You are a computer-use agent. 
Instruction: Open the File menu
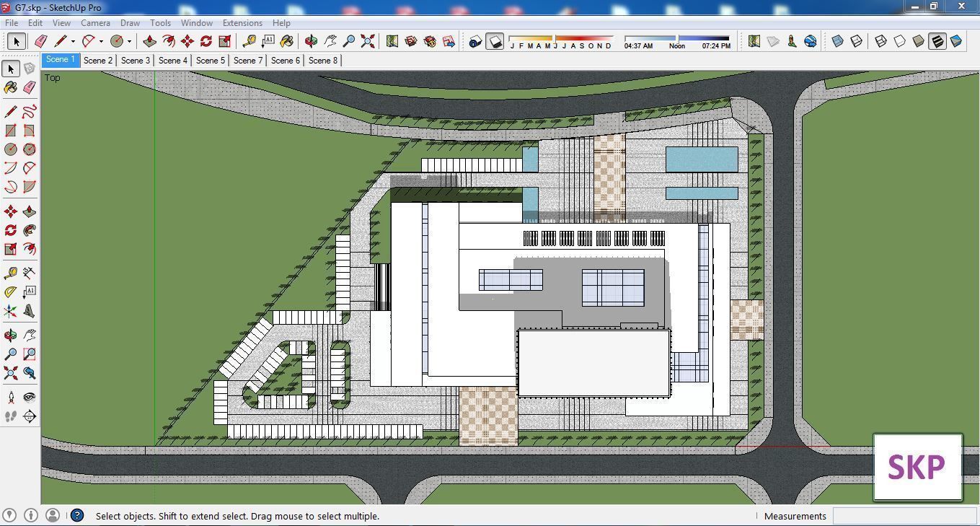(x=12, y=22)
